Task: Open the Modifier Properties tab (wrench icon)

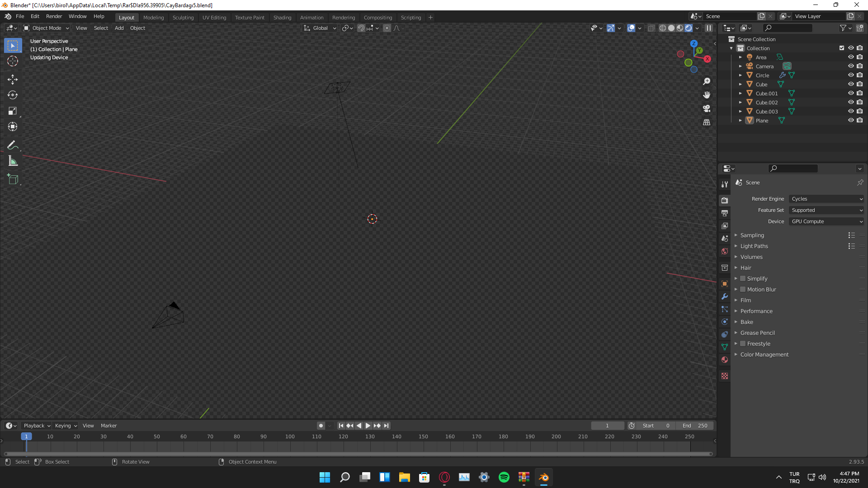Action: pos(724,296)
